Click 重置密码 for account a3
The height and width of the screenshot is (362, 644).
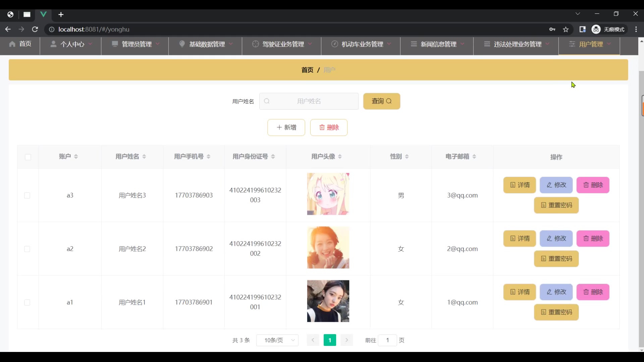pos(556,205)
